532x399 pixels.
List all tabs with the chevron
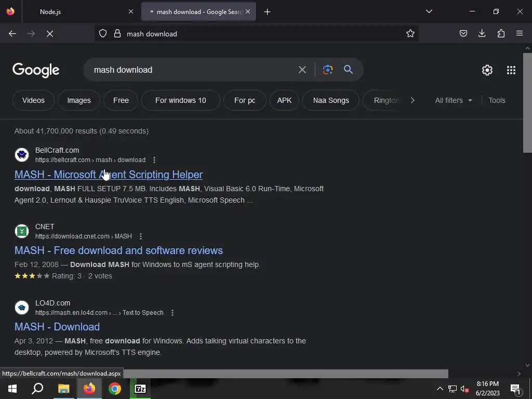click(x=429, y=11)
